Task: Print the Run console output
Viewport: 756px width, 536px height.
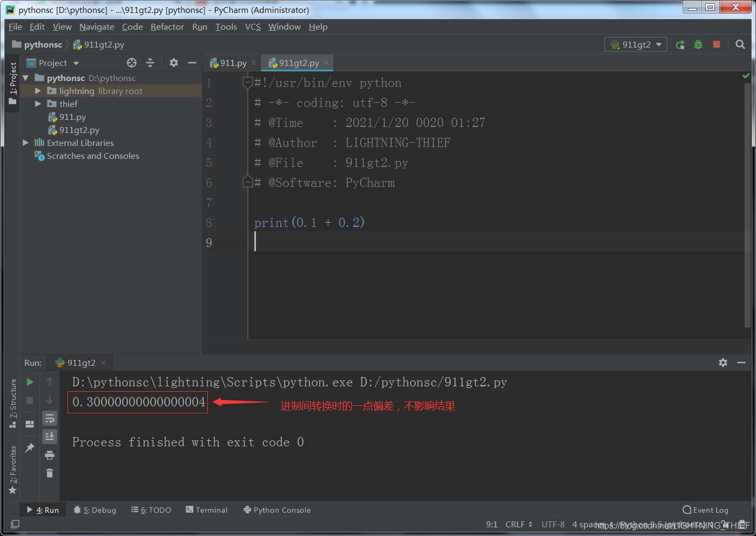Action: tap(50, 455)
